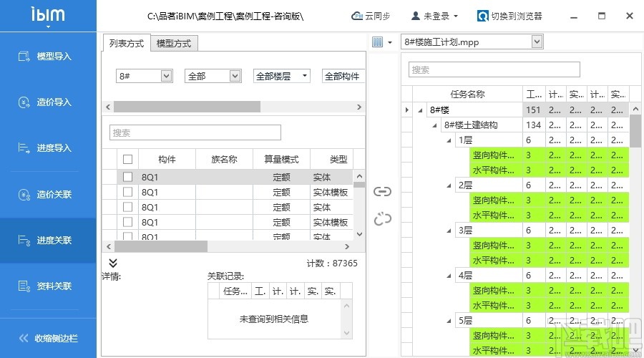
Task: Click the link association icon
Action: pyautogui.click(x=382, y=192)
